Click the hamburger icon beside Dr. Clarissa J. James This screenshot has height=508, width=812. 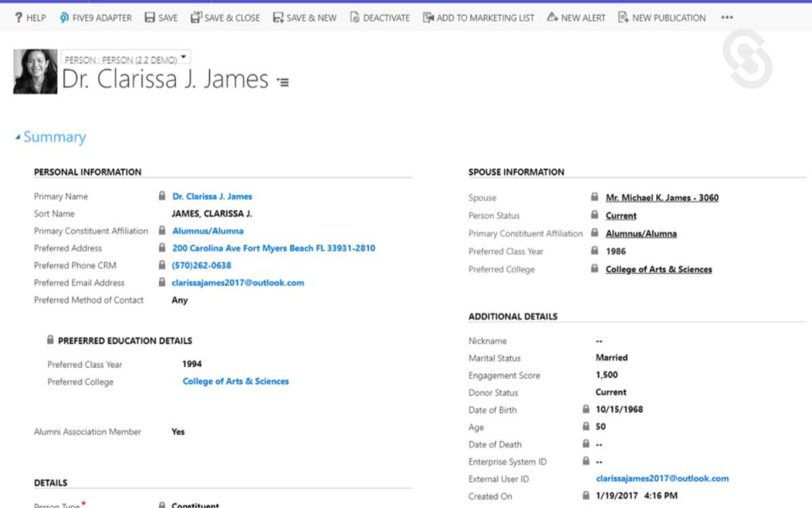coord(283,82)
